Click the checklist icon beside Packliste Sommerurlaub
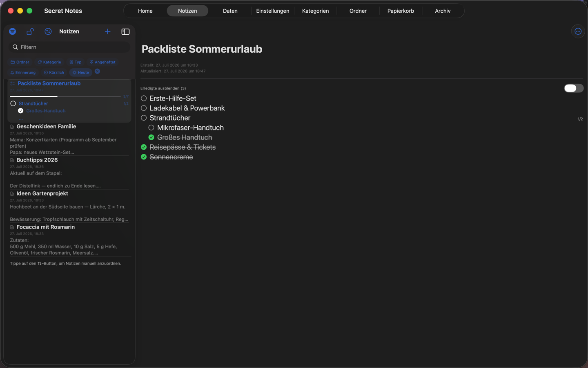588x368 pixels. (x=13, y=83)
